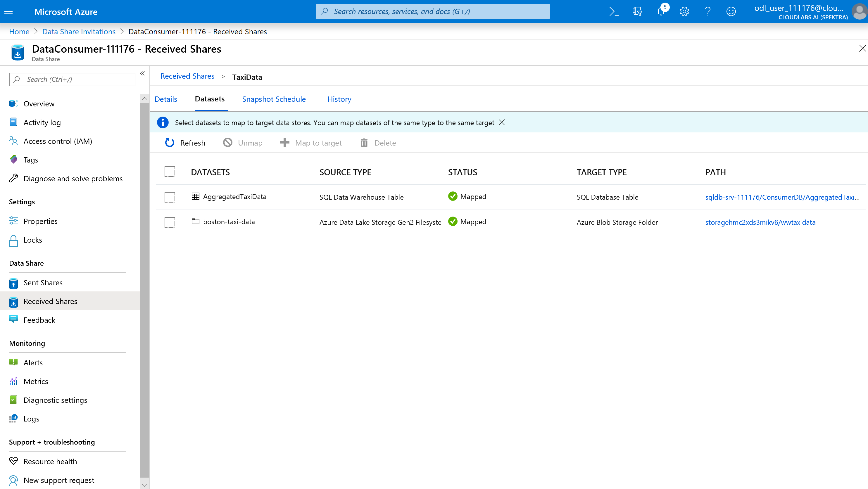Click the Logs sidebar icon
The height and width of the screenshot is (489, 868).
pyautogui.click(x=13, y=419)
